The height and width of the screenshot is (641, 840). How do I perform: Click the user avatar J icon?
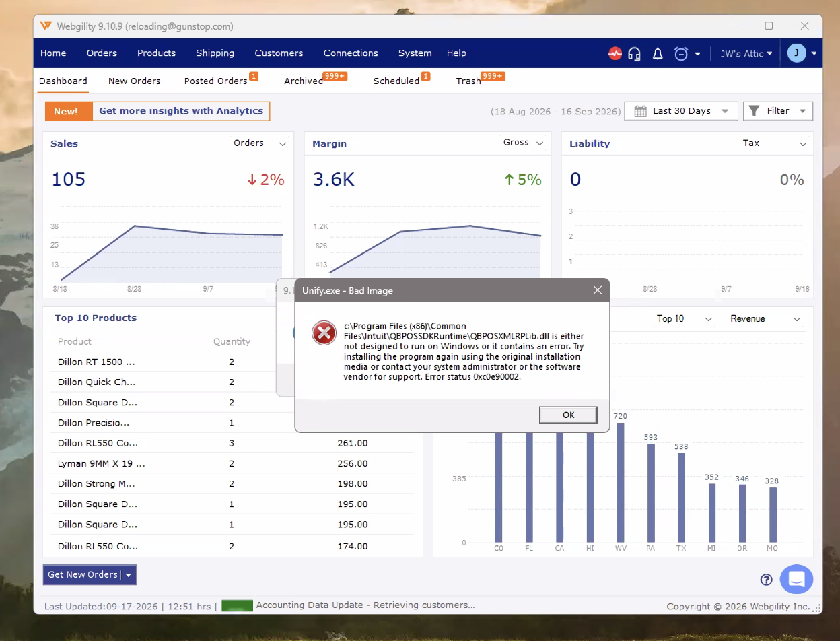797,53
